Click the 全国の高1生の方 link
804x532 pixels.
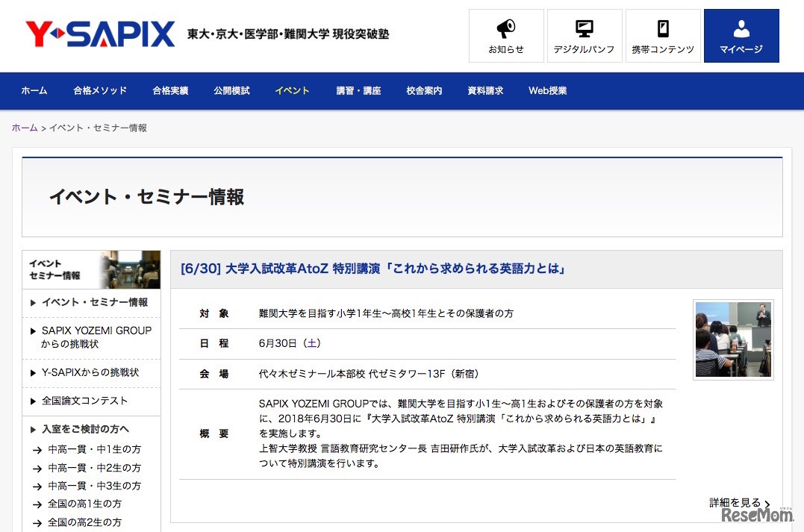coord(85,504)
